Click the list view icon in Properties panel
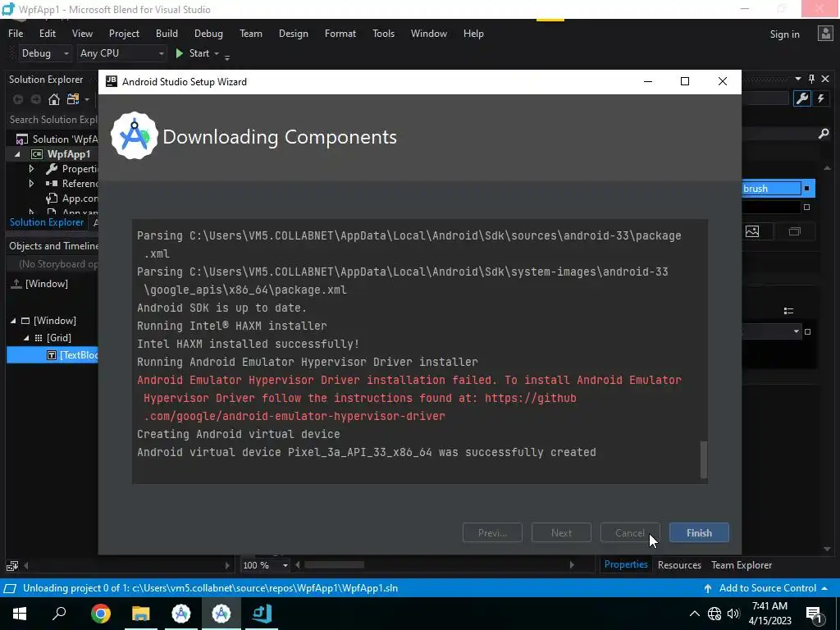The image size is (840, 630). (788, 311)
